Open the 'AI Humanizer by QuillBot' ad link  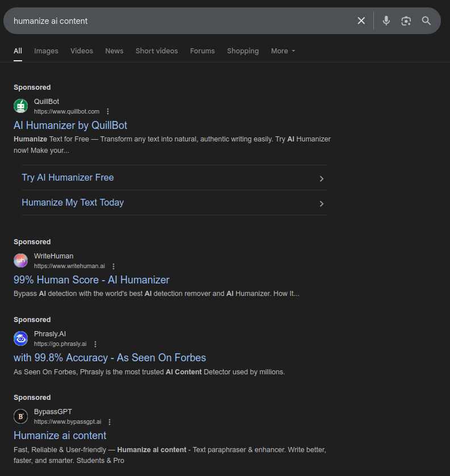pyautogui.click(x=70, y=126)
